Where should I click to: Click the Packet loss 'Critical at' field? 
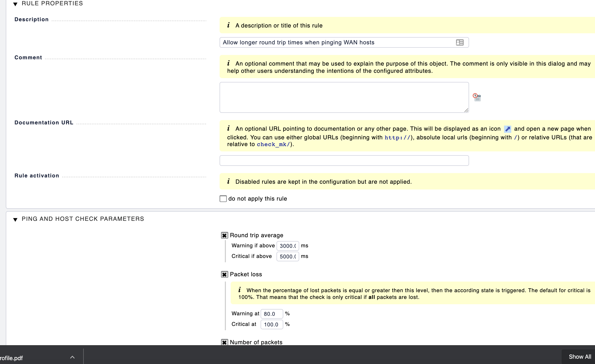pyautogui.click(x=271, y=324)
